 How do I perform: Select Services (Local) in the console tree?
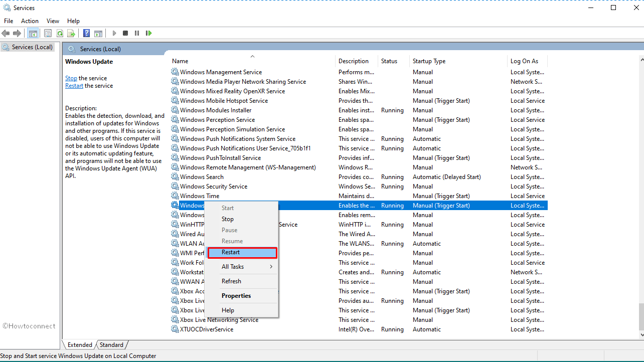click(x=27, y=47)
